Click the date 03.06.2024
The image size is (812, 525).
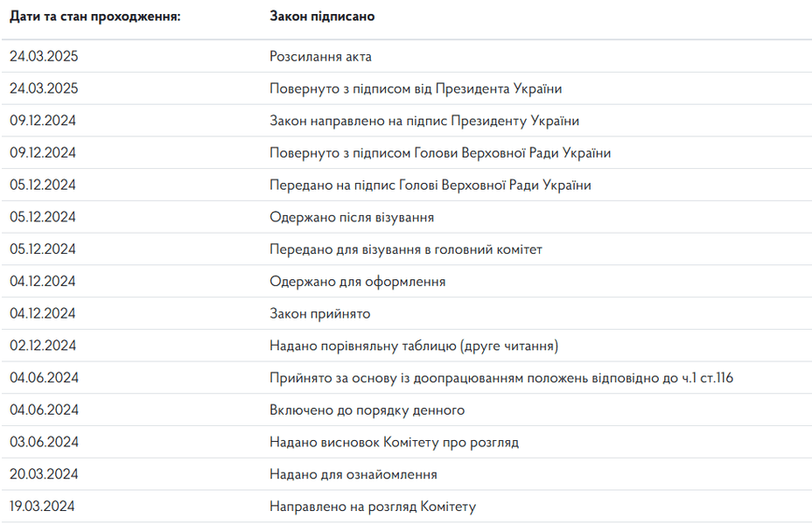tap(44, 442)
